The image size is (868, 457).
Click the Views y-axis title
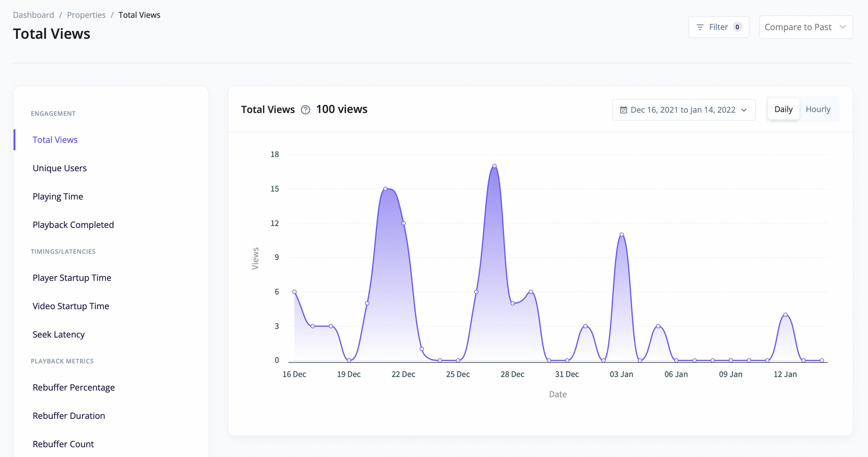pyautogui.click(x=255, y=258)
